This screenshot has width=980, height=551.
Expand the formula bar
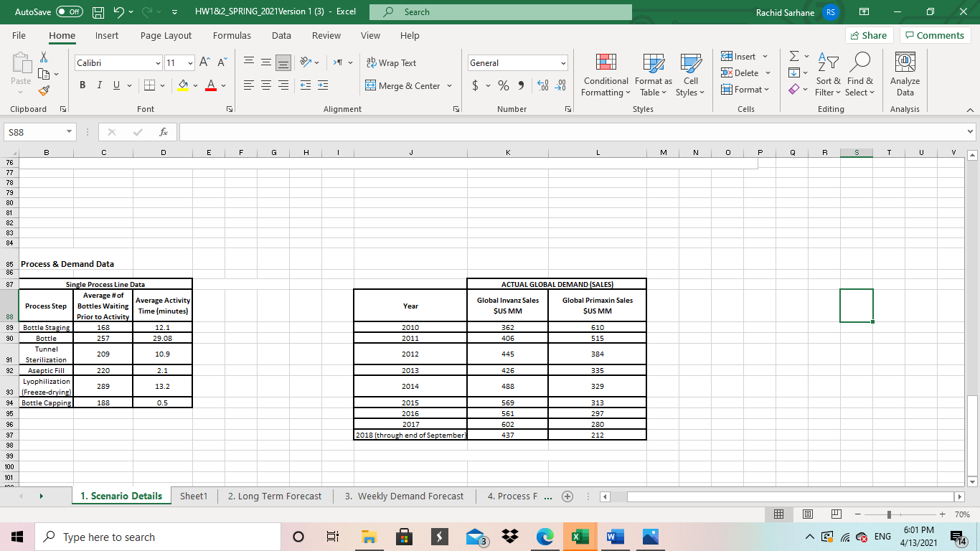pos(971,133)
